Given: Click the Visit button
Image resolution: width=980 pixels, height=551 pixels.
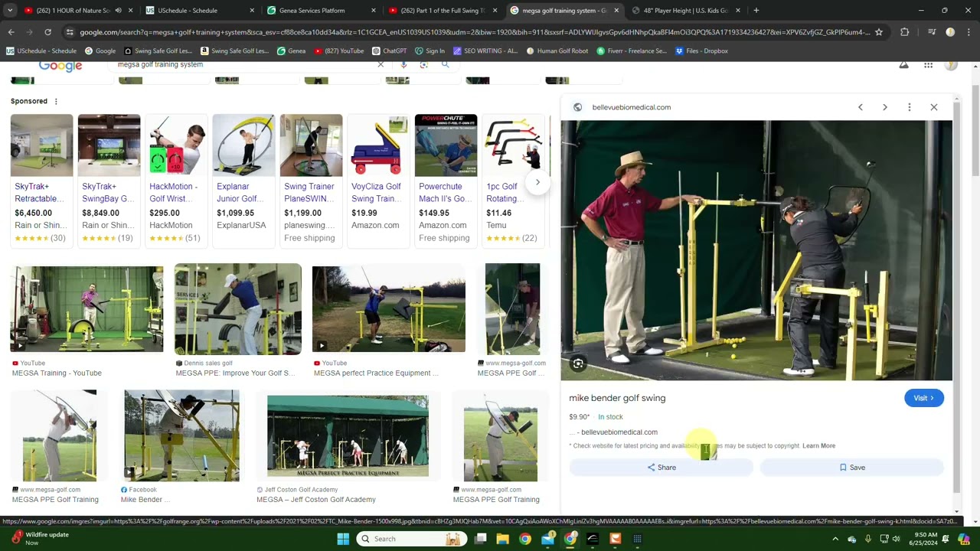Looking at the screenshot, I should (924, 398).
